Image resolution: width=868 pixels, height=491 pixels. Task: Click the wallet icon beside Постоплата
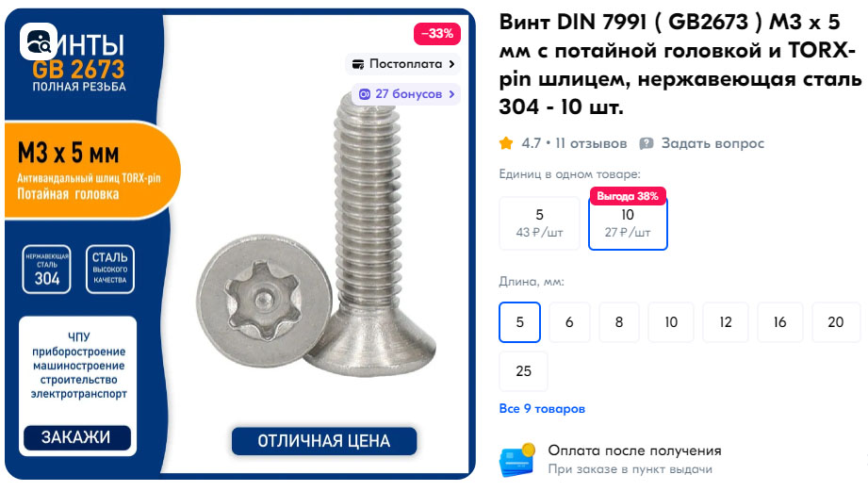click(x=358, y=64)
